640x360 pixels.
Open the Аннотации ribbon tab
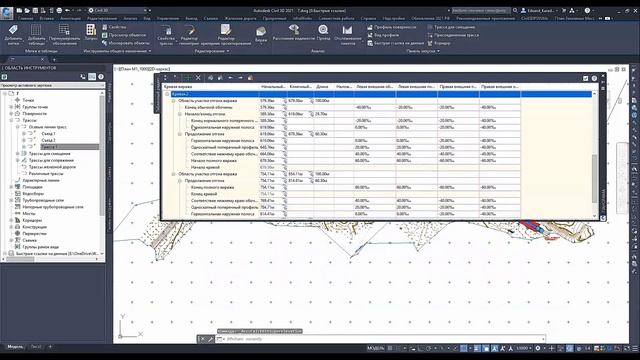point(70,18)
